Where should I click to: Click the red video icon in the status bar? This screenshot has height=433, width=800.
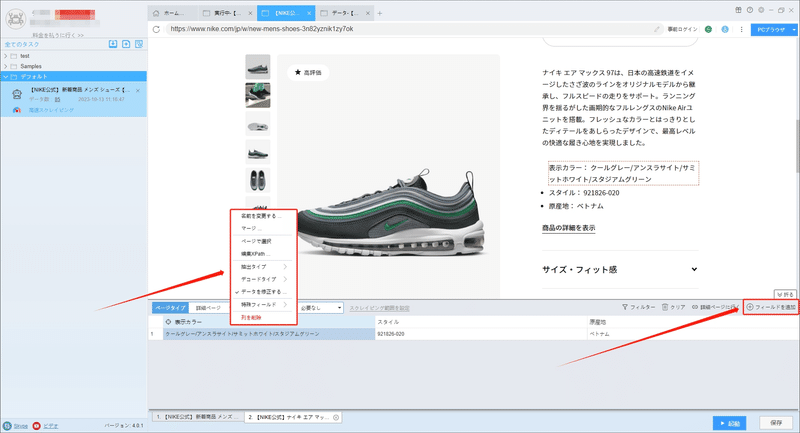[x=36, y=426]
